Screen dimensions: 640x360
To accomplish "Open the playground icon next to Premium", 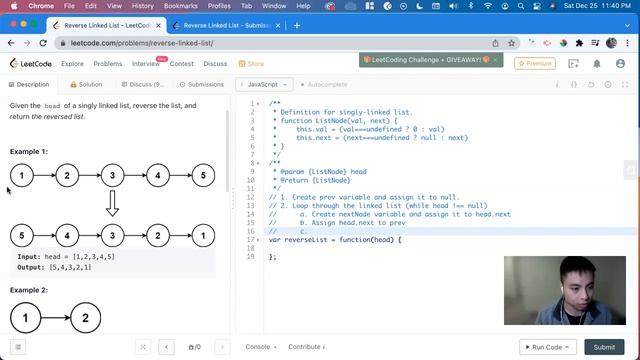I will [573, 64].
